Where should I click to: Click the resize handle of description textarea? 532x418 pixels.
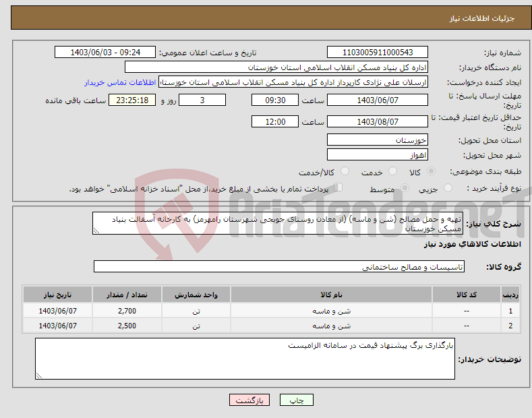pos(96,231)
